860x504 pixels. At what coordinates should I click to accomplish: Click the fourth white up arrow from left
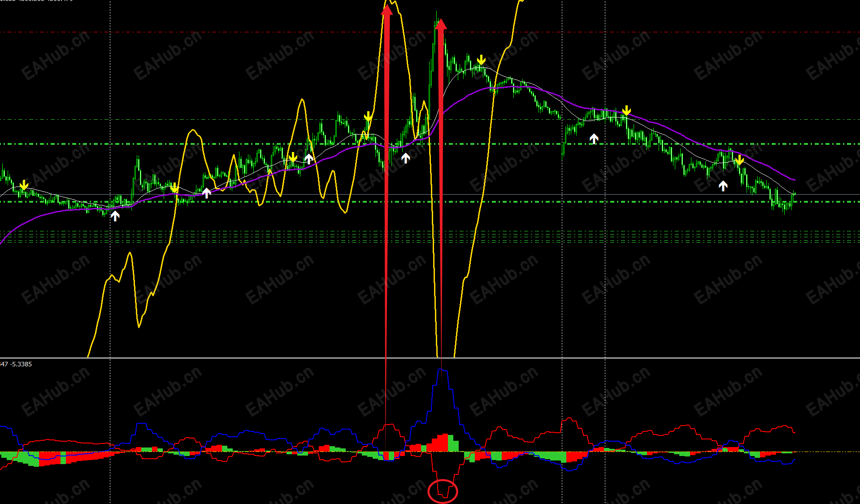[405, 158]
